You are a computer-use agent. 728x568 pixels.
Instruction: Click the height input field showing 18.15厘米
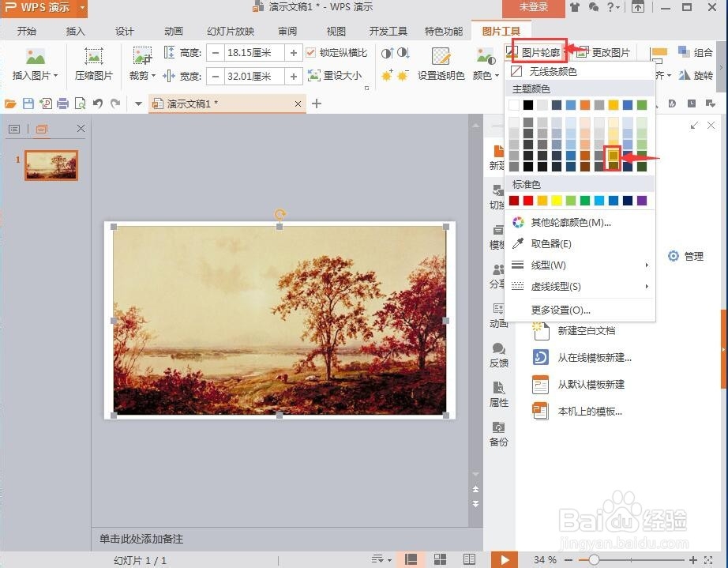[x=254, y=53]
